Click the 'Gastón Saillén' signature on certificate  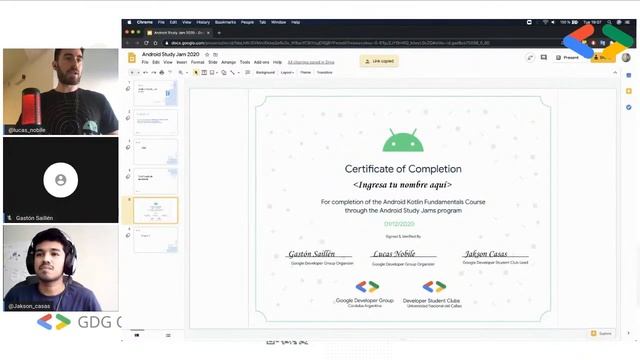311,254
